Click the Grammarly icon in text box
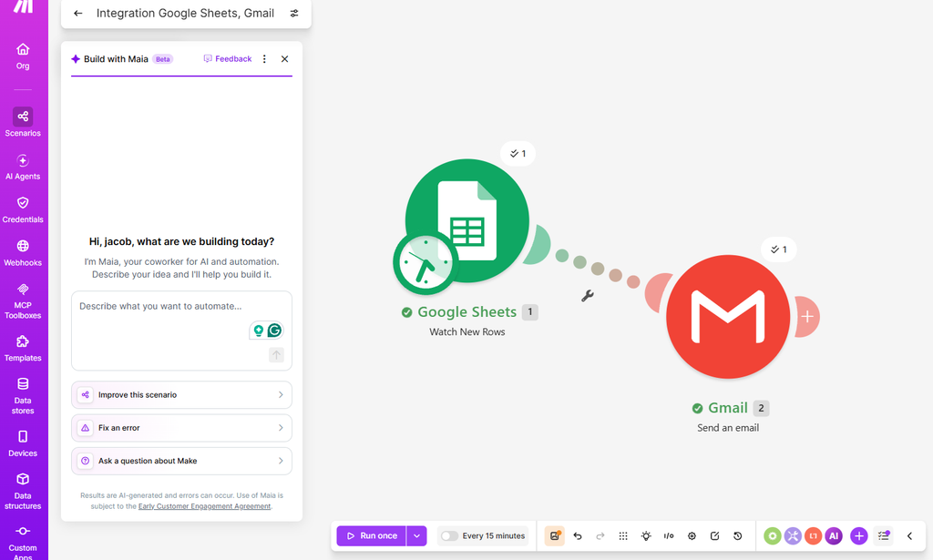 (274, 330)
